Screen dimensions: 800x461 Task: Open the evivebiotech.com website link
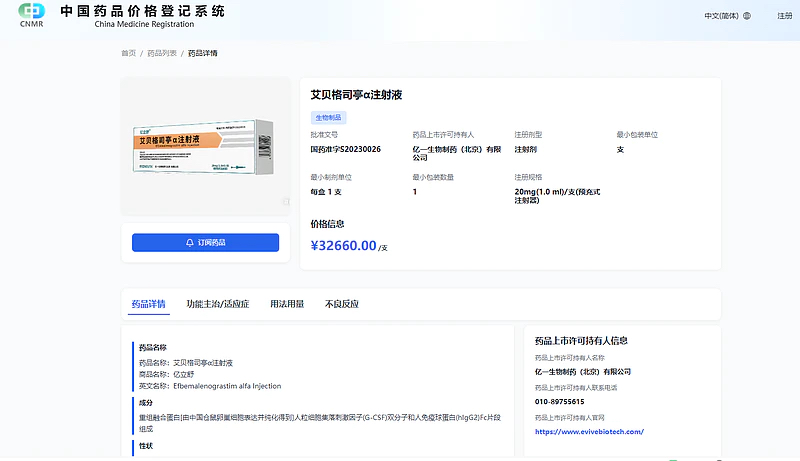[589, 431]
